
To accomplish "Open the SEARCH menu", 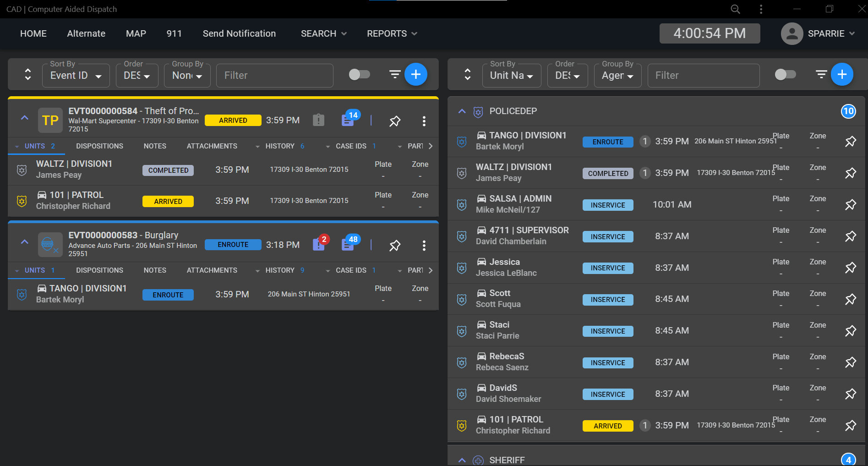I will (x=323, y=33).
